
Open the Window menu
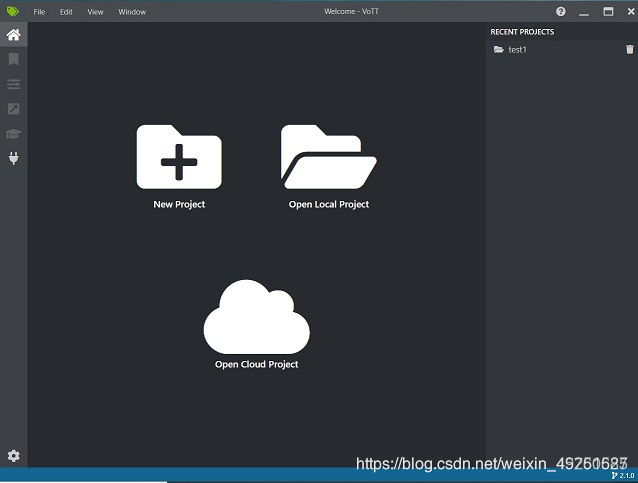(132, 12)
